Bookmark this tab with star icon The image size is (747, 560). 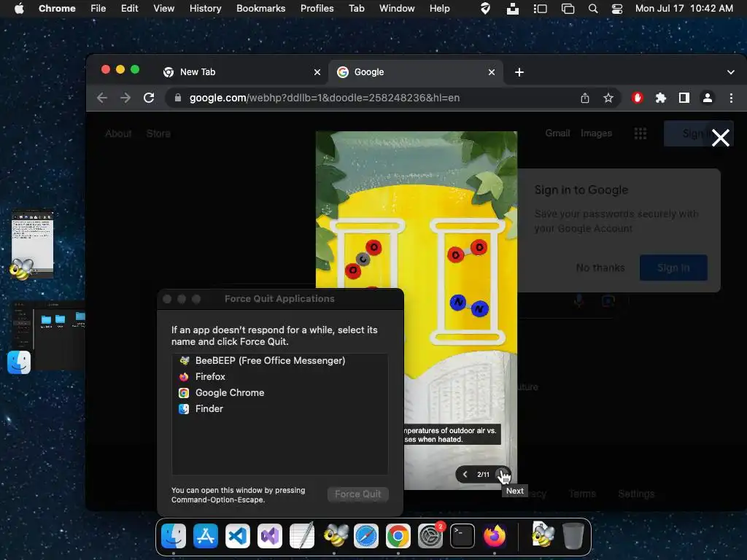tap(608, 98)
